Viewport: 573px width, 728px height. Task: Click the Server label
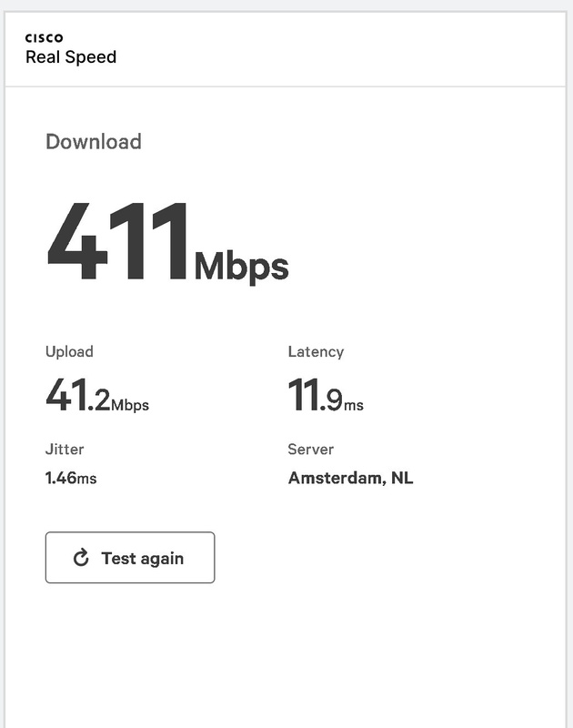coord(310,449)
